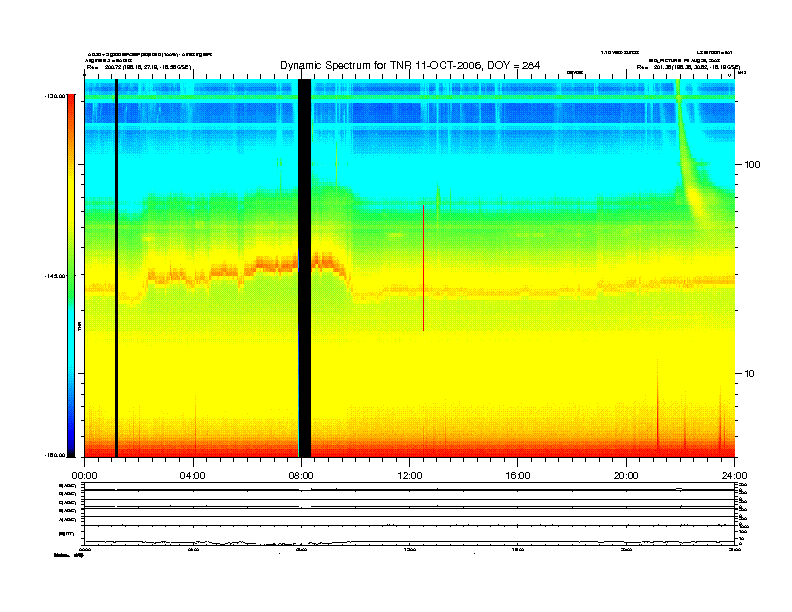Select the 16:00 time axis label
Image resolution: width=792 pixels, height=612 pixels.
(x=518, y=476)
